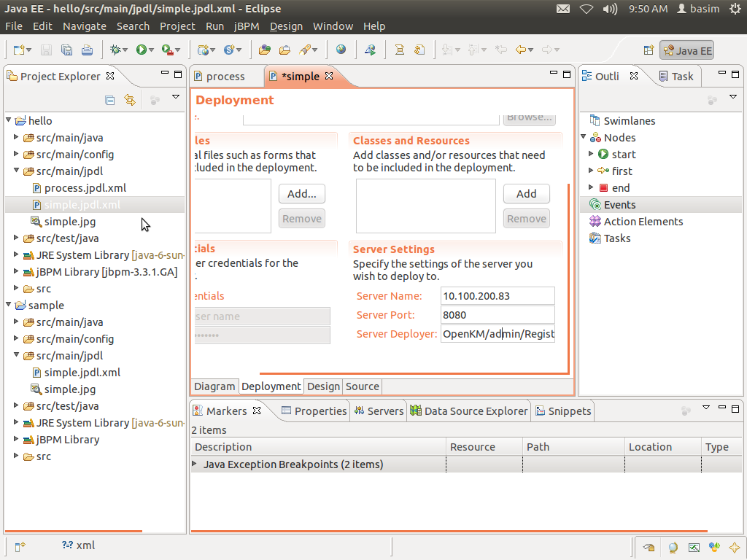747x560 pixels.
Task: Toggle the Java EE perspective button
Action: (x=686, y=50)
